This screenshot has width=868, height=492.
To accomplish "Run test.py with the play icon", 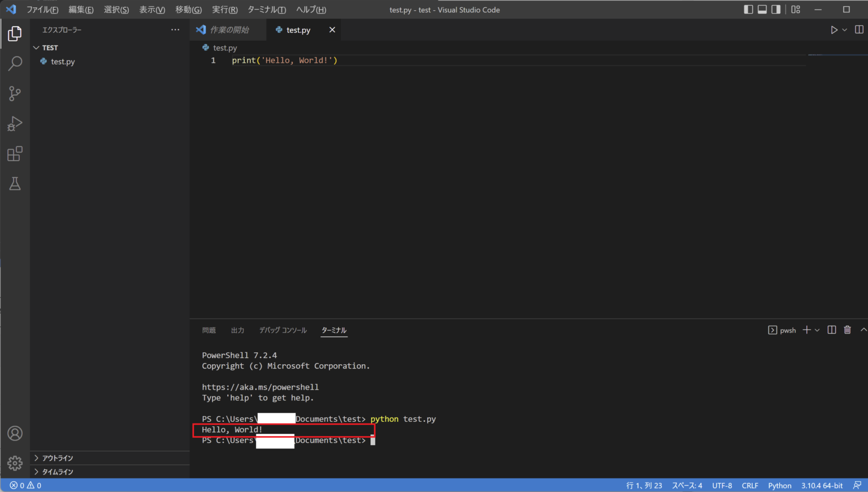I will 835,29.
